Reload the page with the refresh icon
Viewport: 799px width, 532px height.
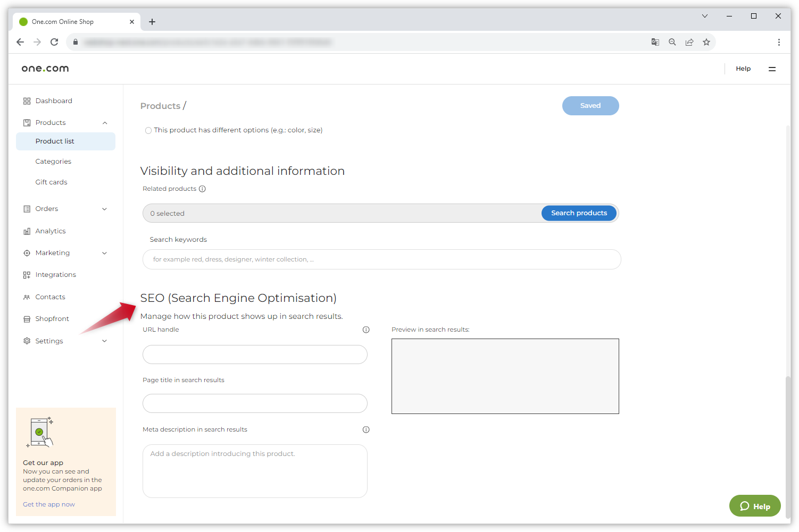[54, 42]
